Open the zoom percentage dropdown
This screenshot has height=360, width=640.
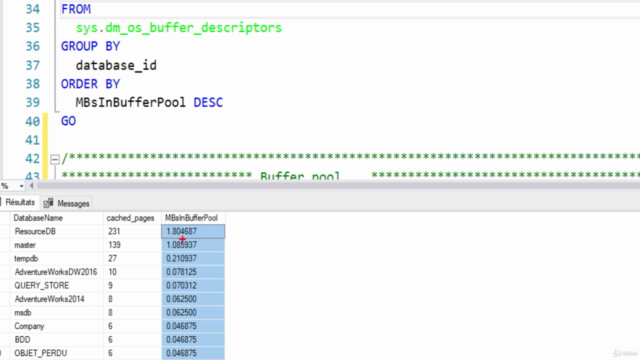21,186
